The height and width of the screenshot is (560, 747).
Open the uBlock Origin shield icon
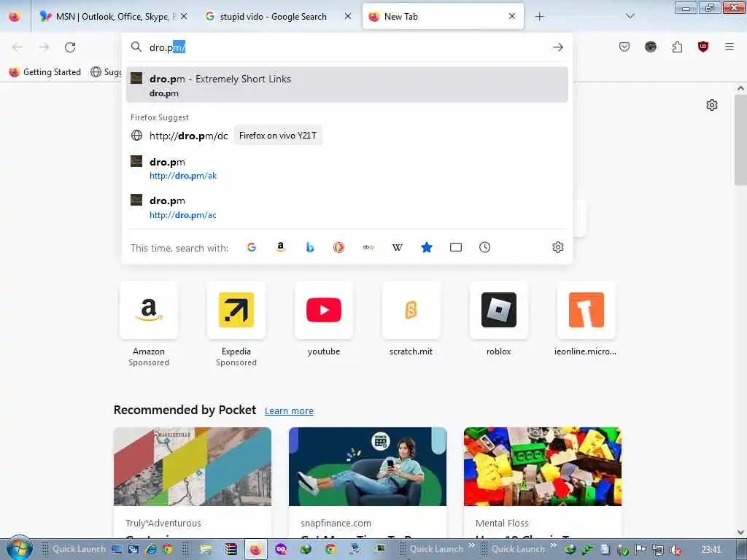(703, 47)
